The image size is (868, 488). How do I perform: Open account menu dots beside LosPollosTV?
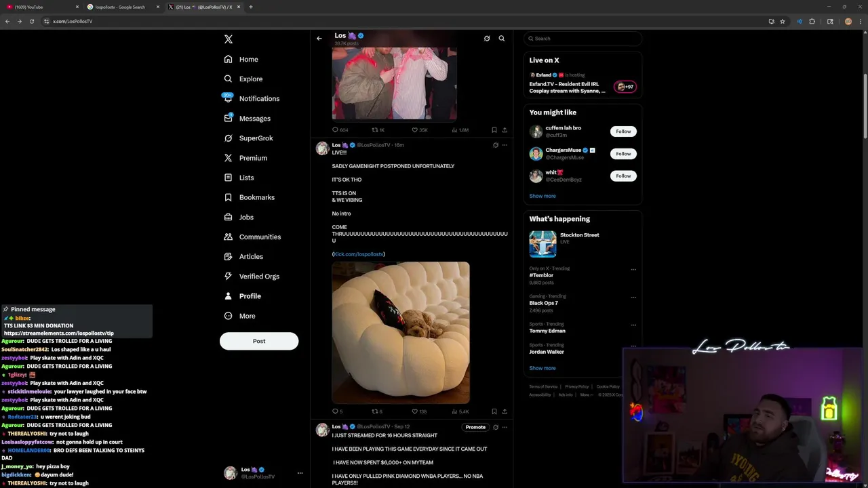(300, 473)
